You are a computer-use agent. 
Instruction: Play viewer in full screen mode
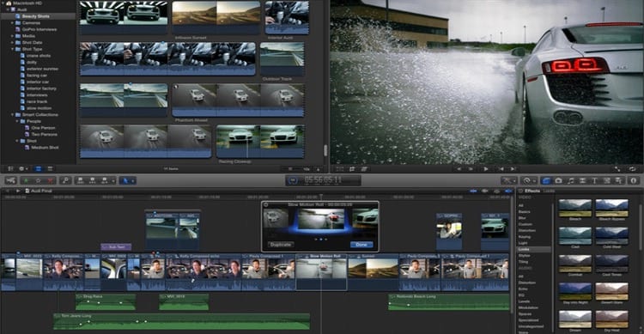pyautogui.click(x=617, y=169)
